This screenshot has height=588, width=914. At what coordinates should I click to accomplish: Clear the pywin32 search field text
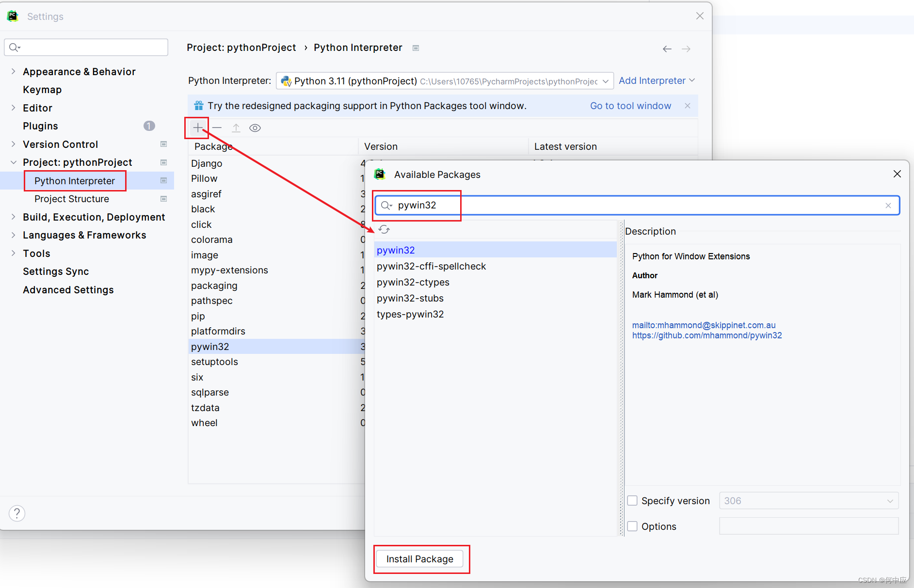pyautogui.click(x=888, y=206)
